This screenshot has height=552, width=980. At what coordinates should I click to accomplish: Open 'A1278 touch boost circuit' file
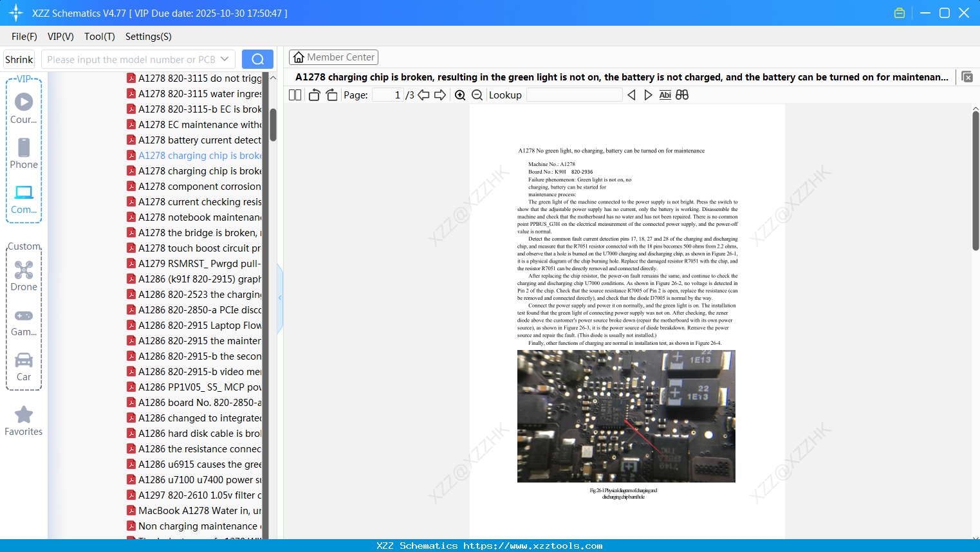pyautogui.click(x=194, y=248)
